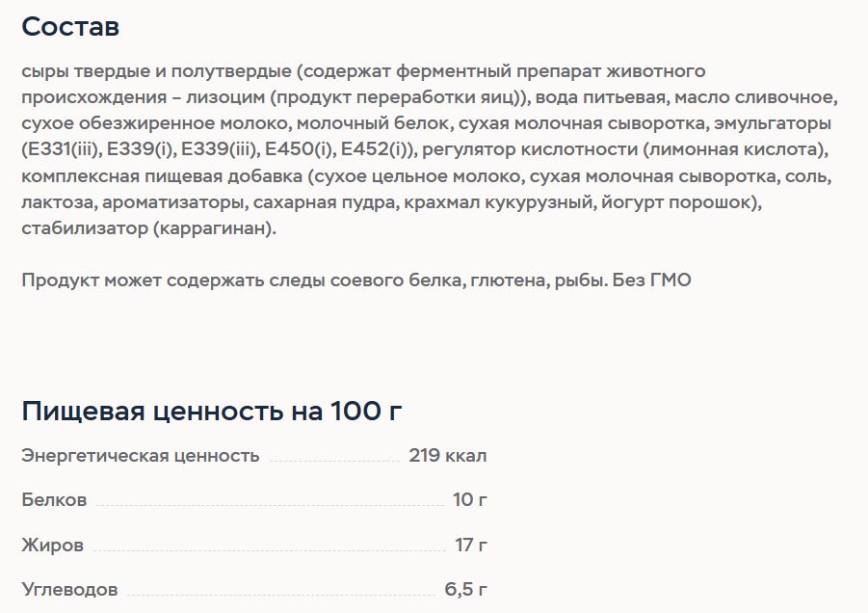Click the Состав heading
The image size is (868, 613).
click(x=70, y=27)
